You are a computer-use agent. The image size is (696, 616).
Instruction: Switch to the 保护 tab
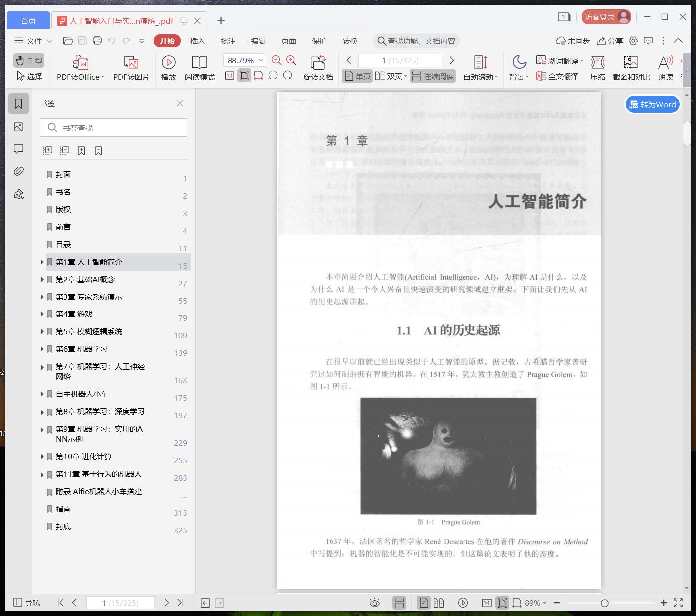click(319, 41)
